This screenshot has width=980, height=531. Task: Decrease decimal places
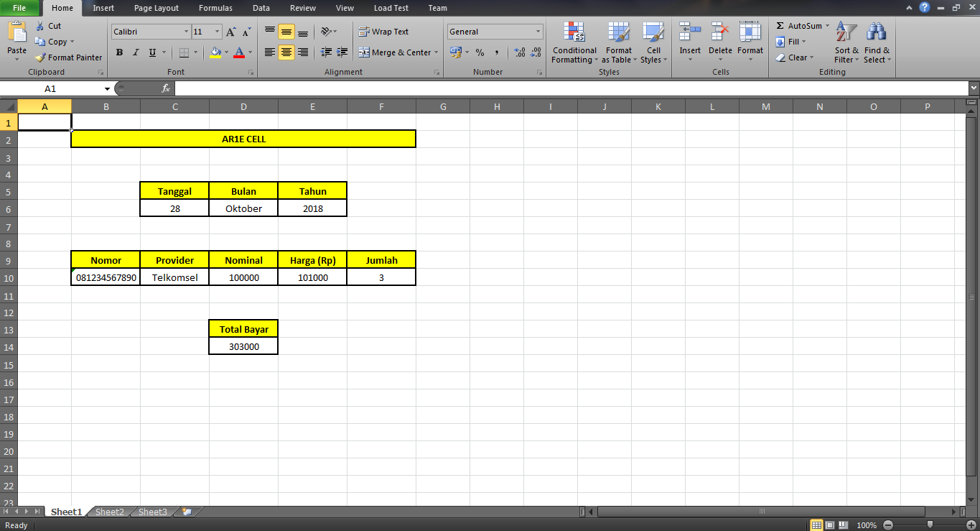(536, 52)
